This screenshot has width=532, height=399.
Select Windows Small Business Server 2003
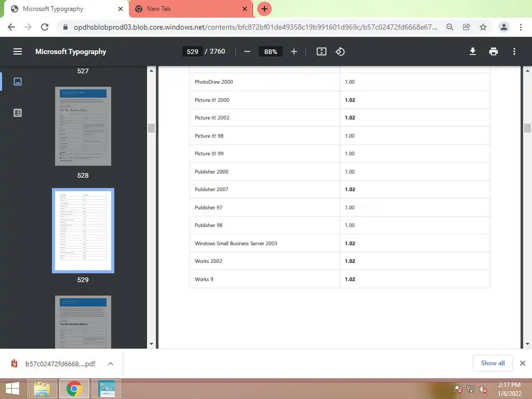236,243
